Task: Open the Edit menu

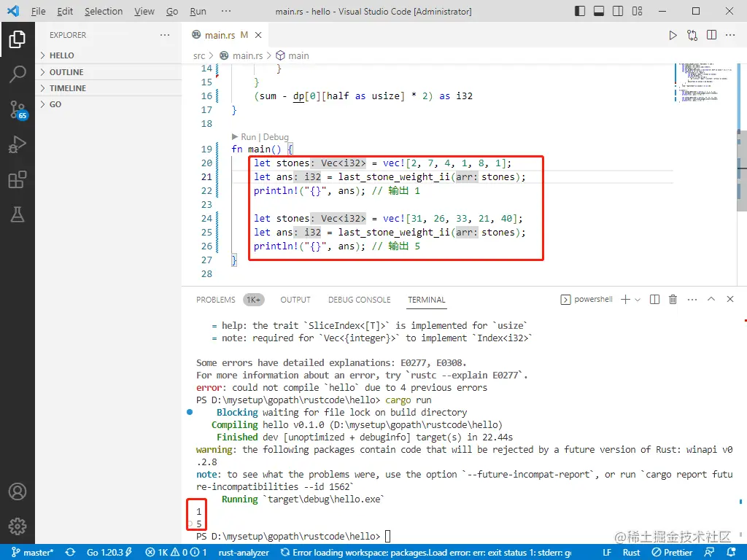Action: click(x=65, y=12)
